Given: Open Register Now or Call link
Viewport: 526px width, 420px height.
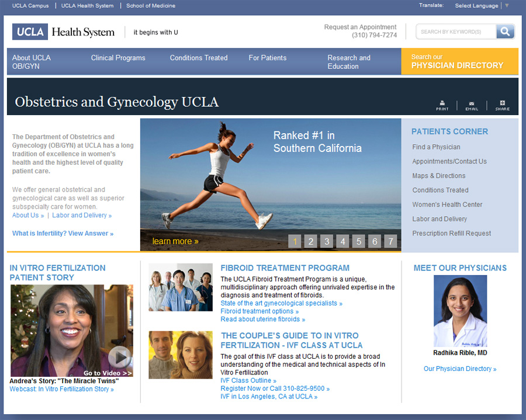Looking at the screenshot, I should [x=275, y=388].
